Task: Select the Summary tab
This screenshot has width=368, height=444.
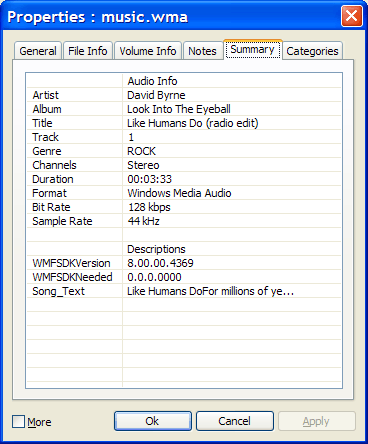Action: click(253, 50)
